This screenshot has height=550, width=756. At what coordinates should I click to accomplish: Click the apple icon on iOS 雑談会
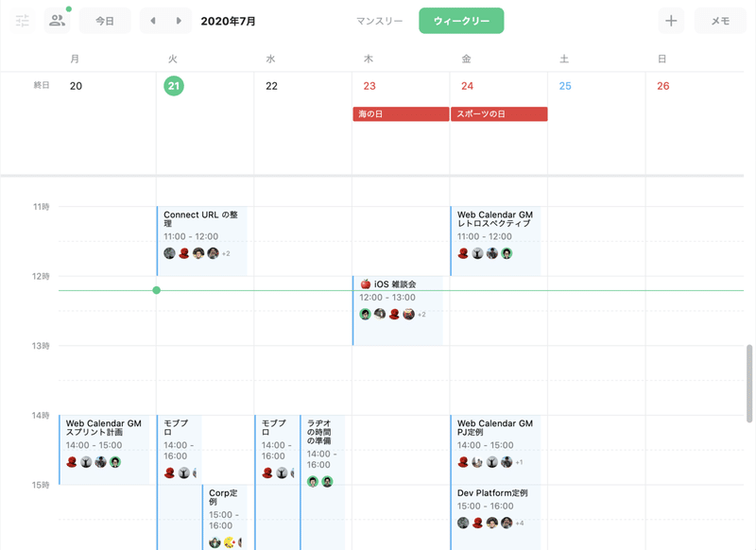(364, 285)
